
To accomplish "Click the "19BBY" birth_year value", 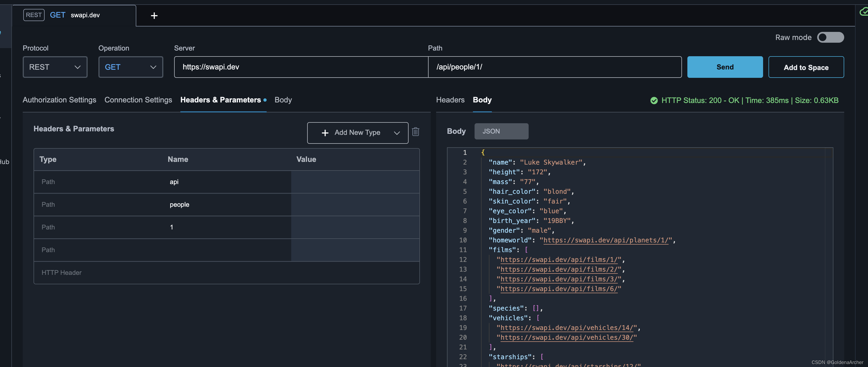I will [557, 221].
